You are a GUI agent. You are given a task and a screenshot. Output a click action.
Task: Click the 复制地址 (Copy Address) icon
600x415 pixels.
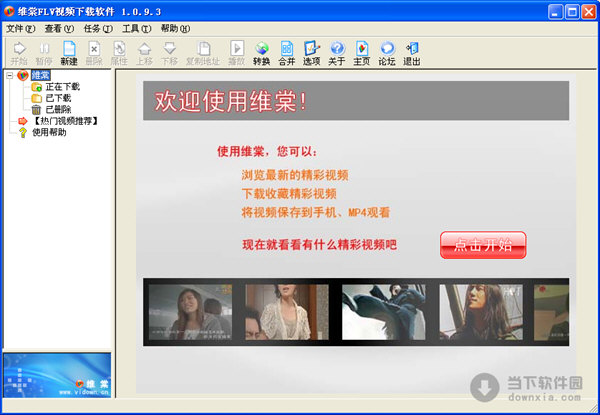pos(203,53)
